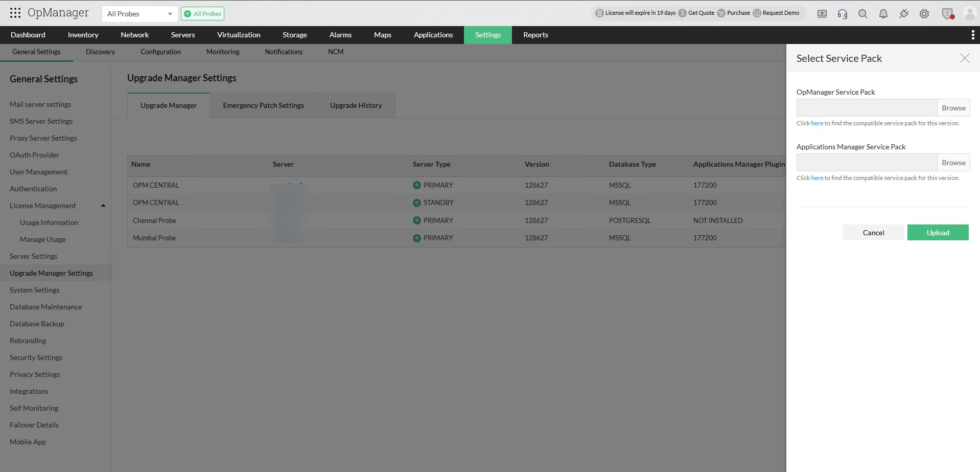Open the Dashboard menu
The height and width of the screenshot is (472, 980).
28,35
